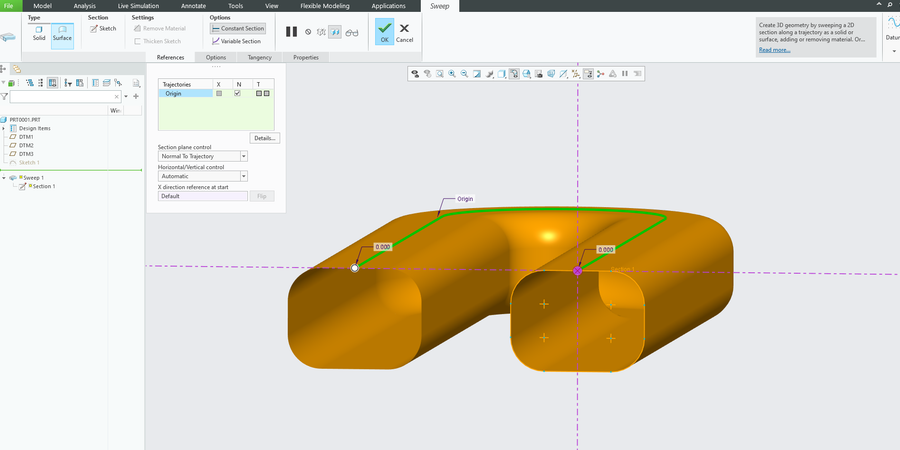Click Zoom In in graphics toolbar
Screen dimensions: 900x450
[452, 73]
